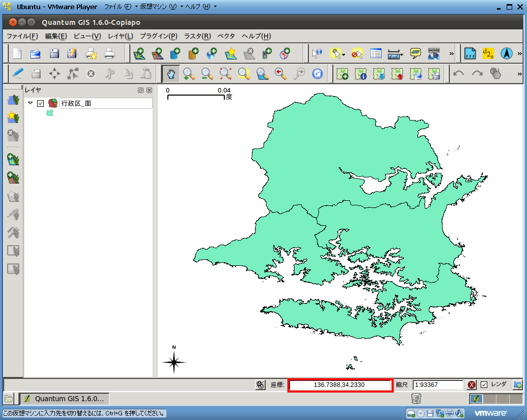Add a PostGIS layer (blue database icon)
This screenshot has width=527, height=420.
click(x=175, y=53)
